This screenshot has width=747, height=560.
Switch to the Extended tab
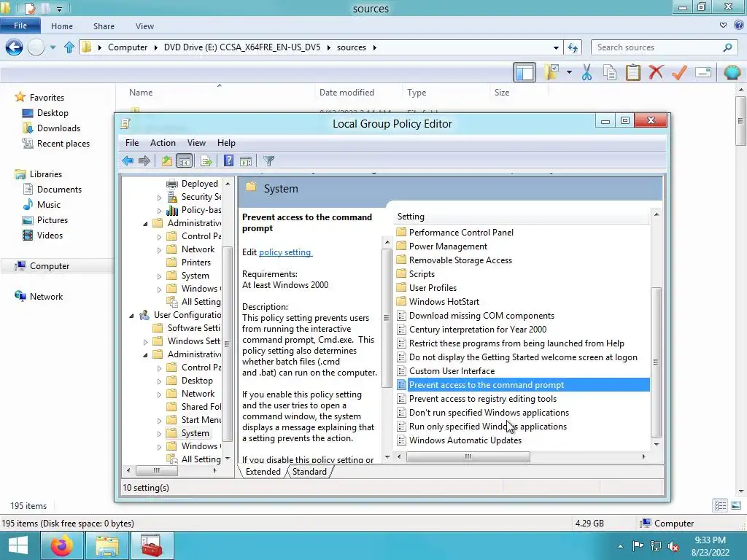[x=263, y=472]
